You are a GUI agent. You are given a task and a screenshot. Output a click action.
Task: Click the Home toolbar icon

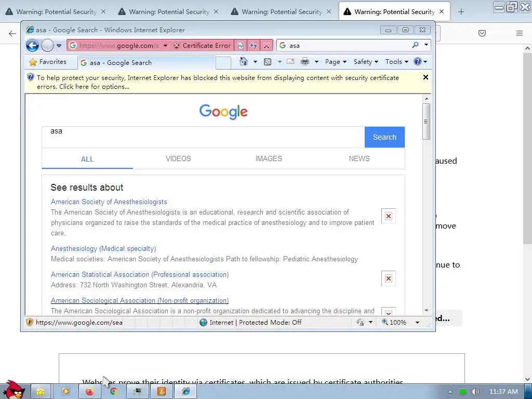tap(244, 61)
